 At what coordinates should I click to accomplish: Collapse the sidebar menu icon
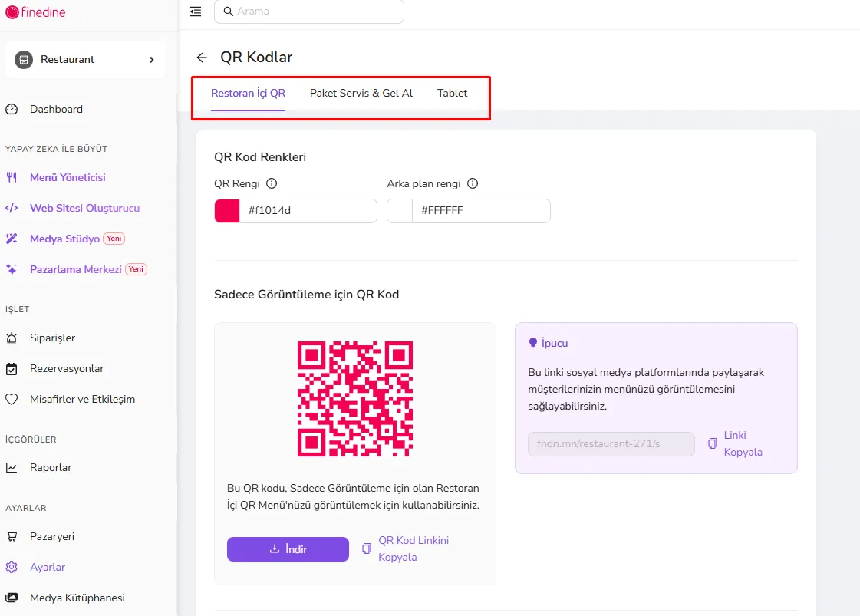[x=196, y=12]
